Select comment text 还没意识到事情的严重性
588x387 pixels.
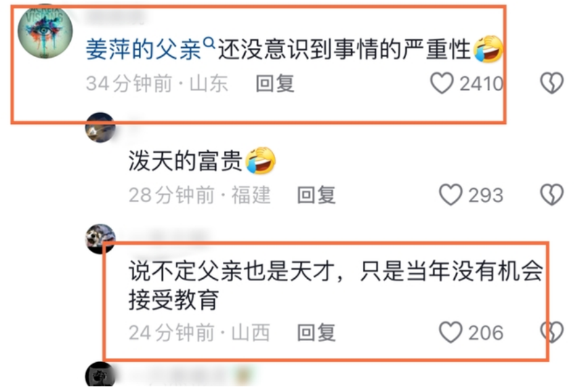pyautogui.click(x=345, y=49)
